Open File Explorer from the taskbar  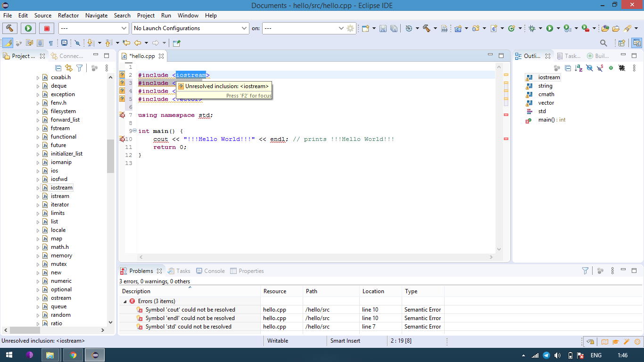[50, 355]
